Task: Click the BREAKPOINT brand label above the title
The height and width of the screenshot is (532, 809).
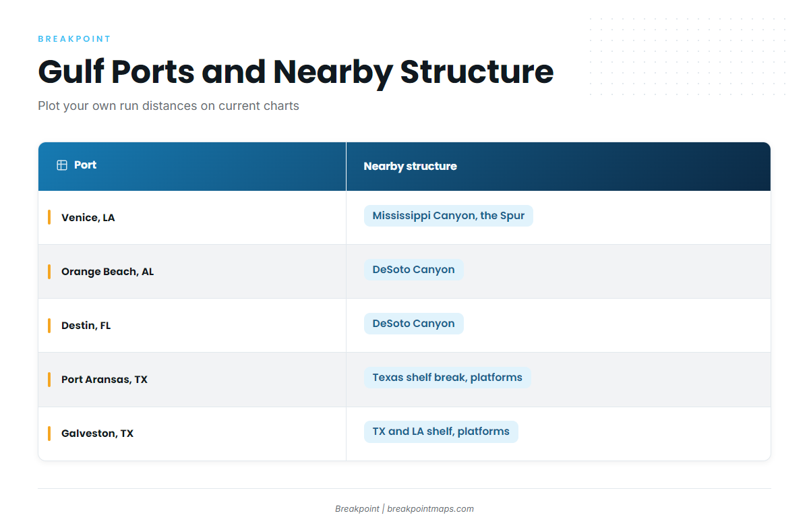Action: pos(74,39)
